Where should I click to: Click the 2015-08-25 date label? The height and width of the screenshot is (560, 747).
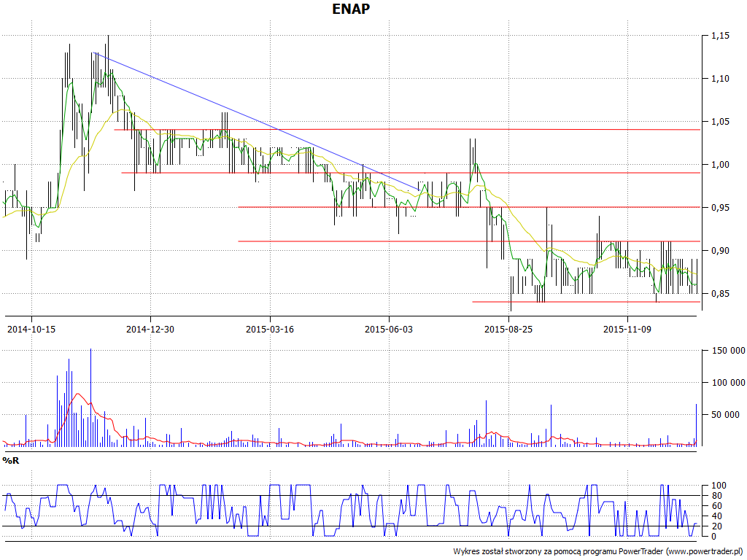point(508,329)
